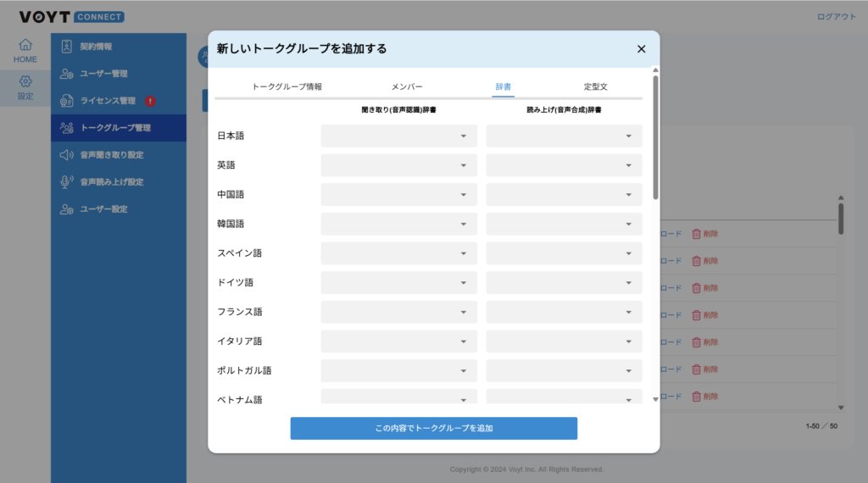
Task: Click the HOME house icon
Action: (x=25, y=45)
